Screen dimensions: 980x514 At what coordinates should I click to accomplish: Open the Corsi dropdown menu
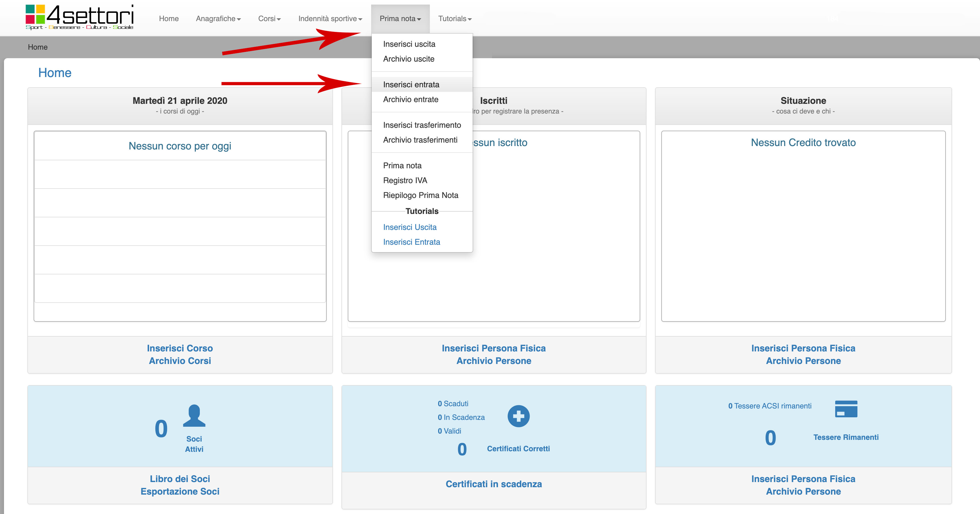click(269, 19)
